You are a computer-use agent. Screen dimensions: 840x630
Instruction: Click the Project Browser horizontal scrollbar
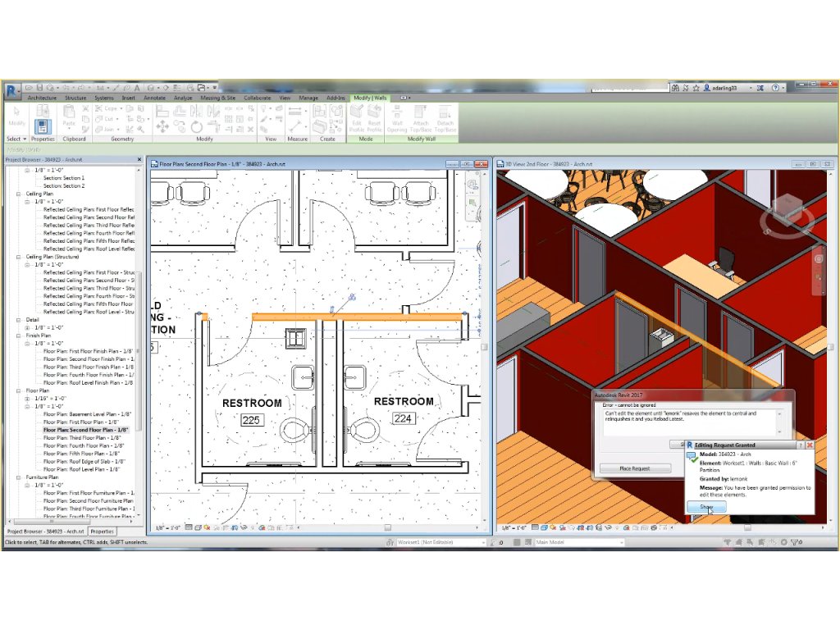click(51, 521)
